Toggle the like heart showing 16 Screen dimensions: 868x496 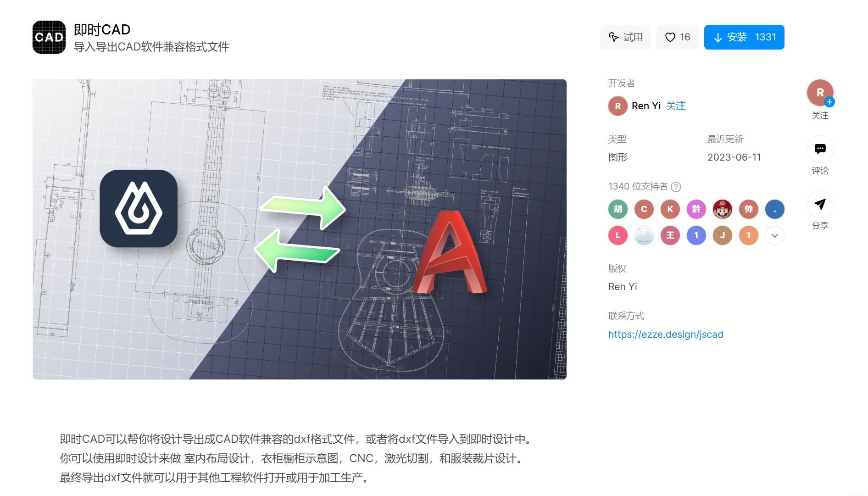[x=677, y=37]
